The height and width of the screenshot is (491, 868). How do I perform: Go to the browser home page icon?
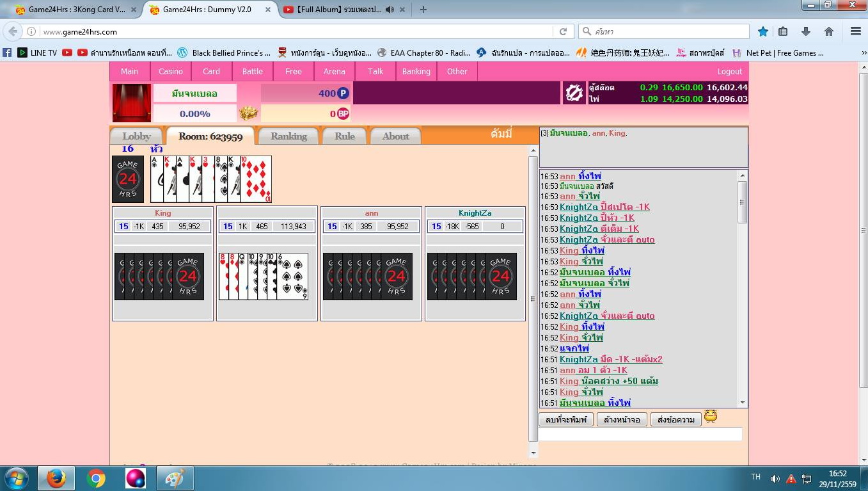828,31
